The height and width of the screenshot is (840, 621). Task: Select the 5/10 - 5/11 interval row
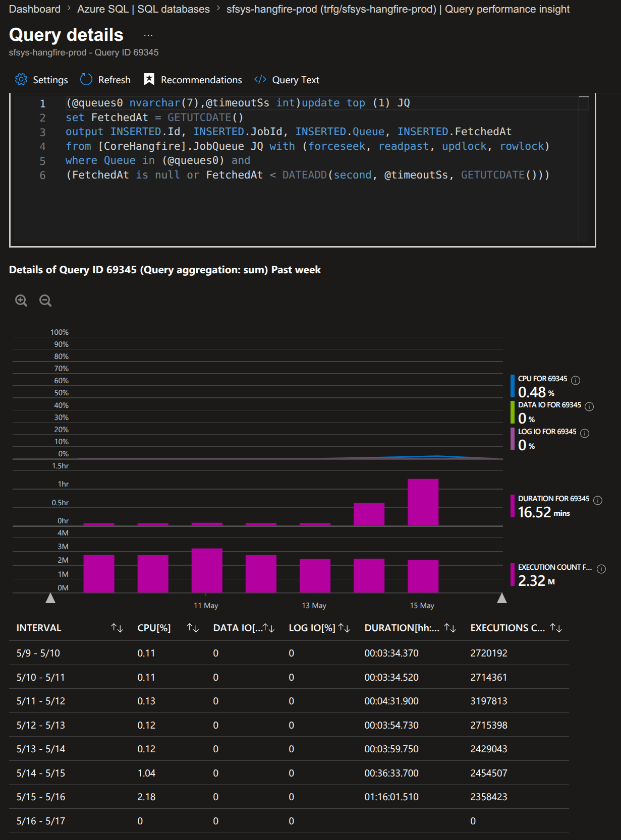(x=289, y=677)
